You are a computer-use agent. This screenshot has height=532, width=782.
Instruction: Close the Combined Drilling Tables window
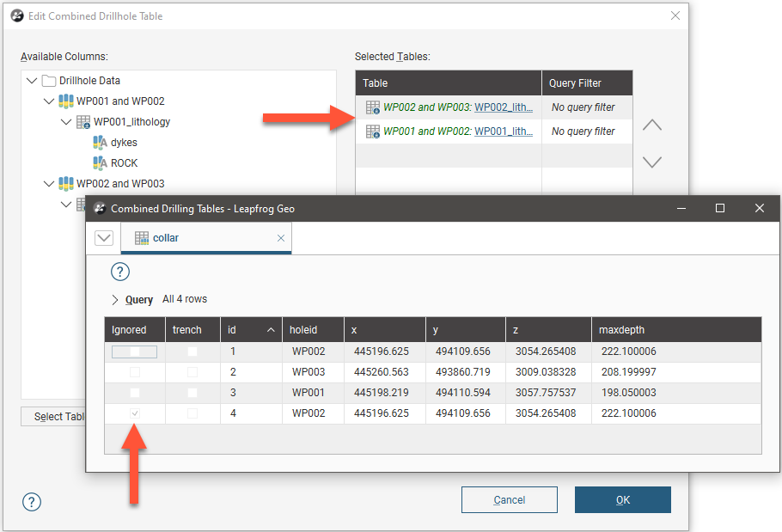(759, 208)
